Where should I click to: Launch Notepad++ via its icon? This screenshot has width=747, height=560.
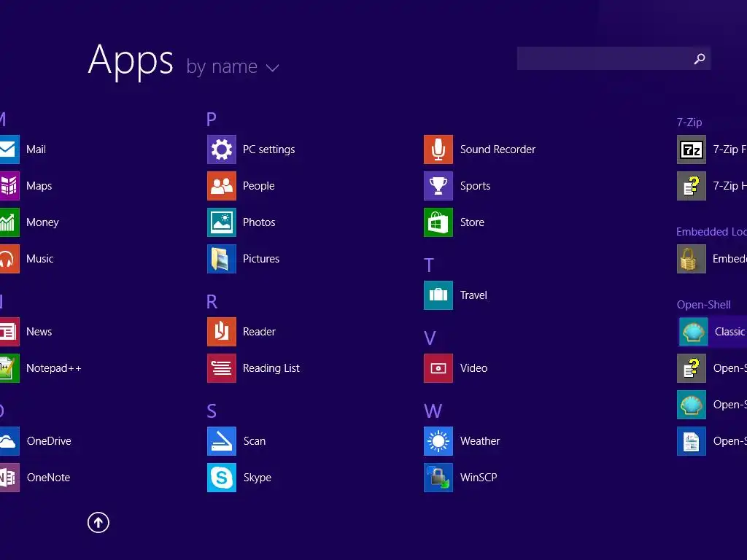pos(9,368)
